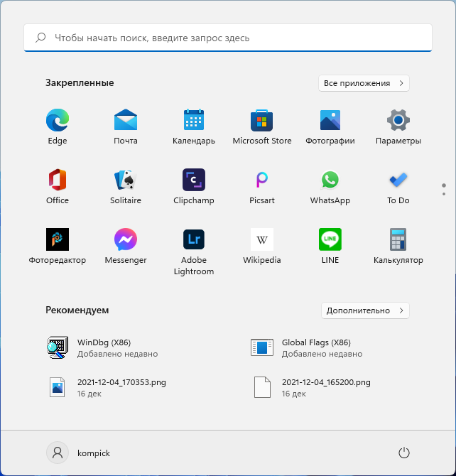Launch the Фотографии app
This screenshot has width=456, height=476.
330,127
